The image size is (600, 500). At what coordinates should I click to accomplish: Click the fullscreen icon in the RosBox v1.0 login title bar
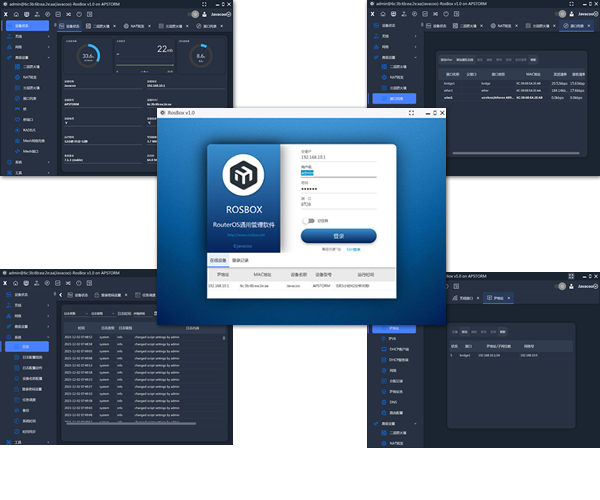tap(411, 113)
